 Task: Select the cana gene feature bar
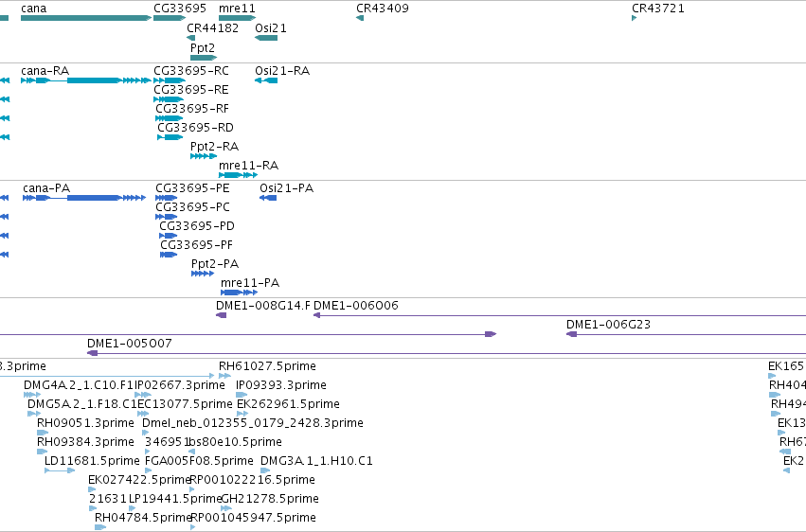[x=86, y=18]
